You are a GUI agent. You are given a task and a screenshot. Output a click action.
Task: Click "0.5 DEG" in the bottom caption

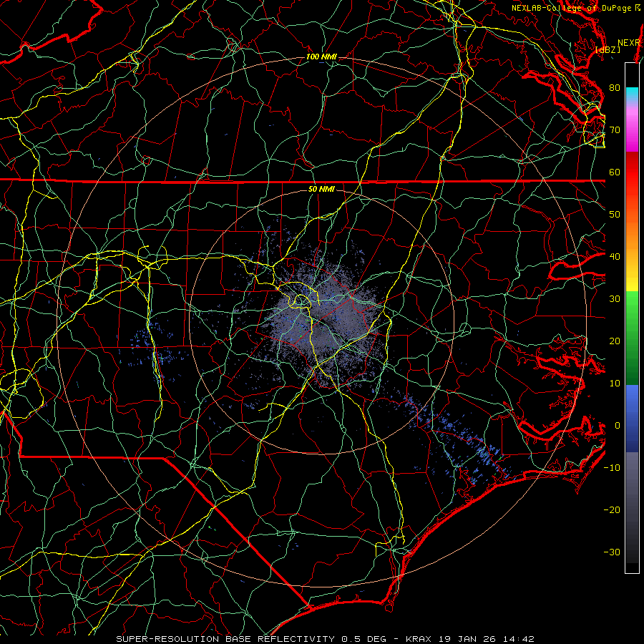coord(364,639)
